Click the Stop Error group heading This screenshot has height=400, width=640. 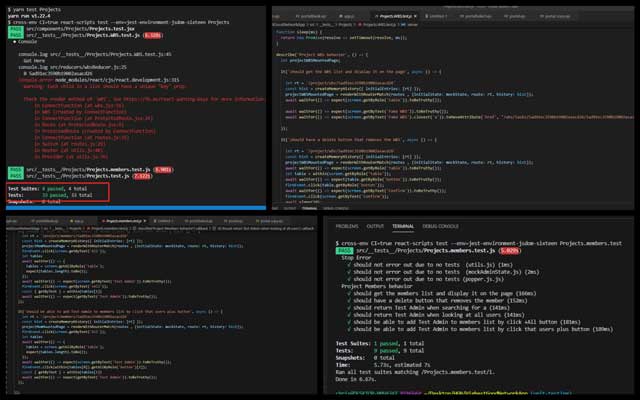pos(359,256)
